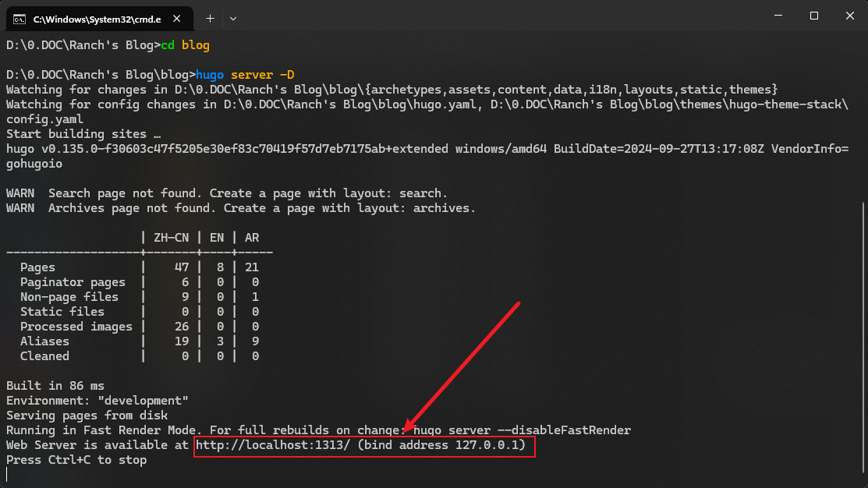Maximize the terminal window
Image resolution: width=868 pixels, height=488 pixels.
pos(813,16)
